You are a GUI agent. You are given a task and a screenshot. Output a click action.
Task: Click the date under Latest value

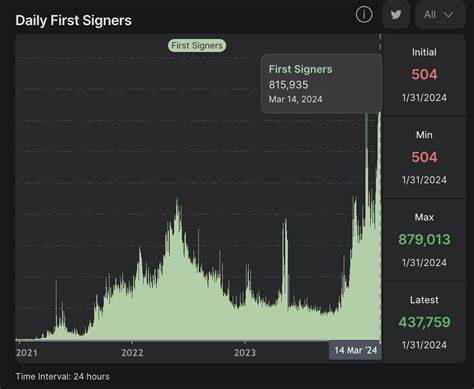coord(424,345)
